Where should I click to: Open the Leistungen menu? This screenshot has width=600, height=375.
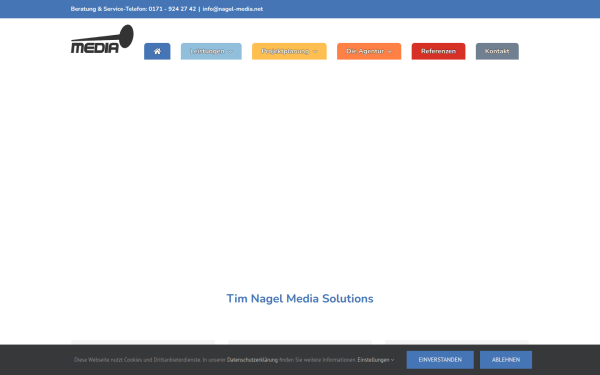(211, 51)
